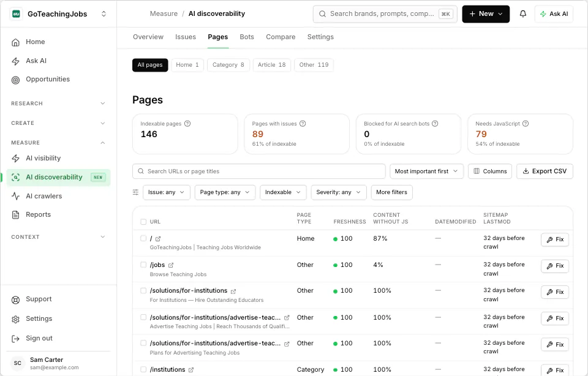The image size is (588, 376).
Task: Click Export CSV
Action: click(545, 171)
